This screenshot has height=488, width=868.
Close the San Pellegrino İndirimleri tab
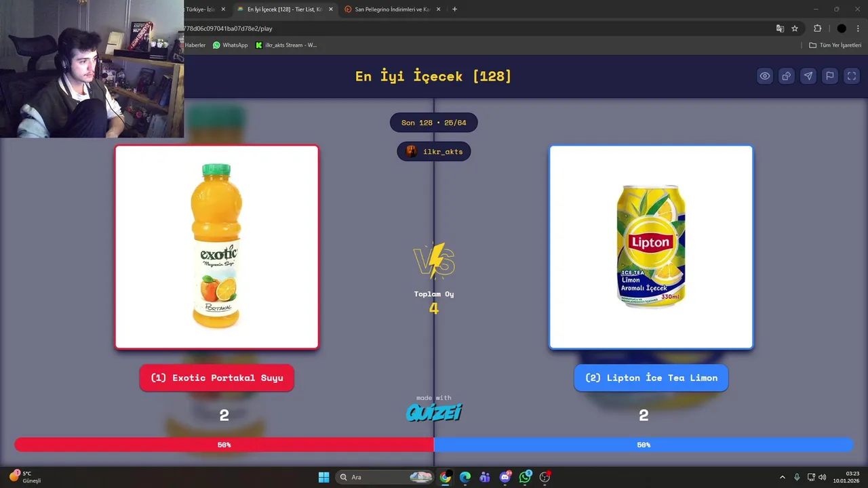(439, 9)
